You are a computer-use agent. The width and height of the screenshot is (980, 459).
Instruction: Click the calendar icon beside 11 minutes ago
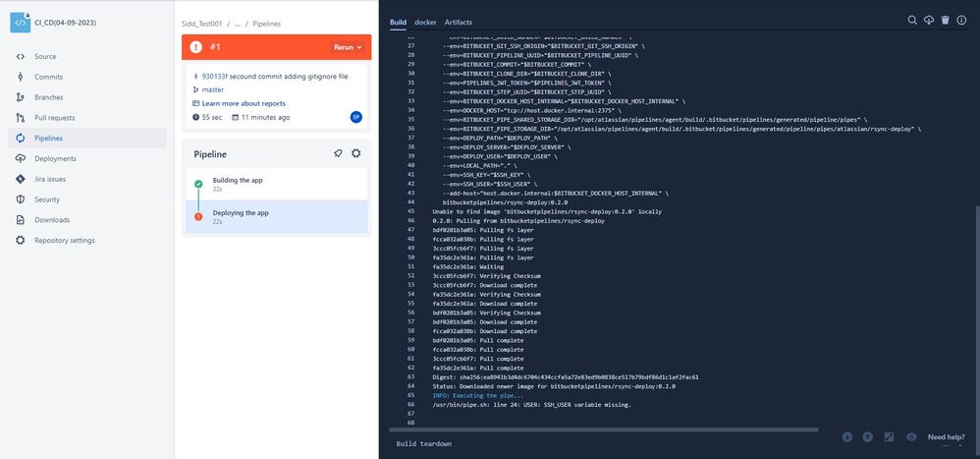click(x=235, y=118)
